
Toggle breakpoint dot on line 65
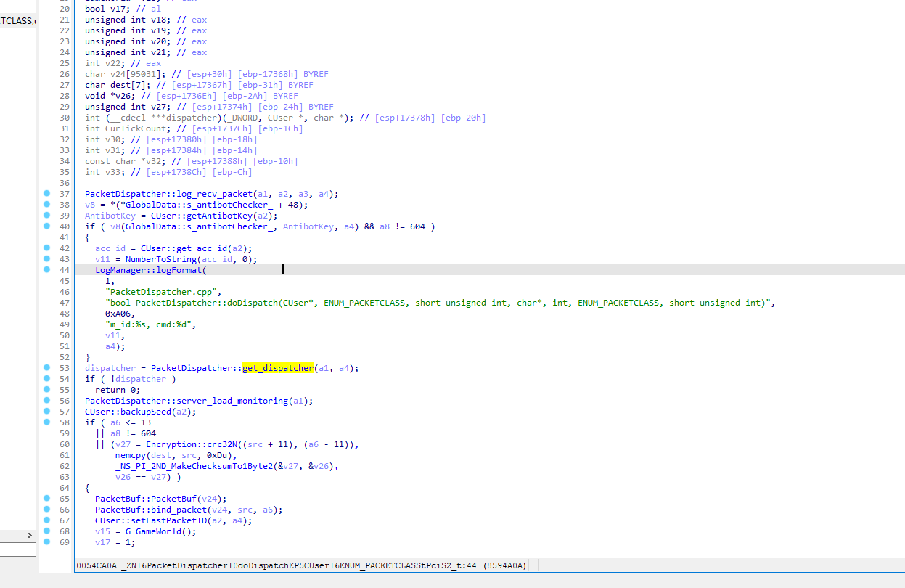(x=47, y=499)
